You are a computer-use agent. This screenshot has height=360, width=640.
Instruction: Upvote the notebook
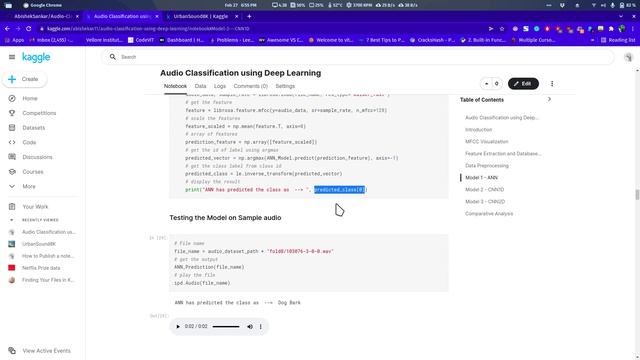click(x=487, y=84)
